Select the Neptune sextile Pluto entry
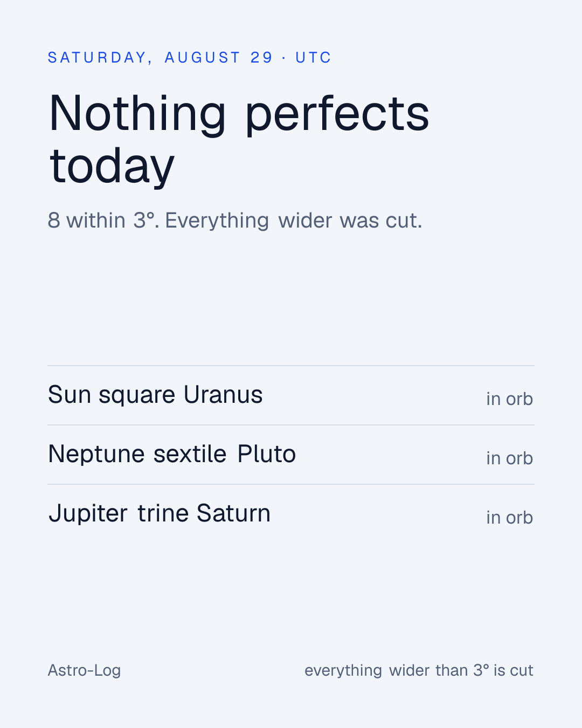The width and height of the screenshot is (582, 728). tap(291, 455)
